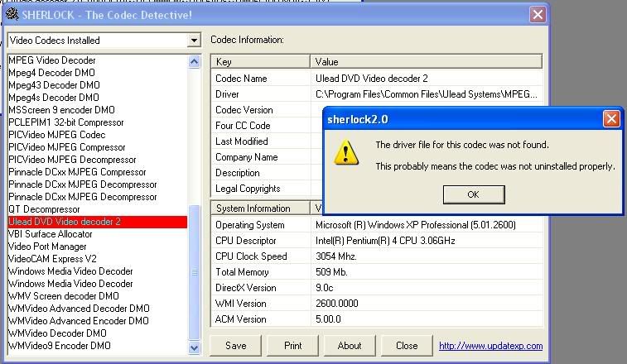Open the About dialog
The width and height of the screenshot is (627, 364).
(350, 346)
